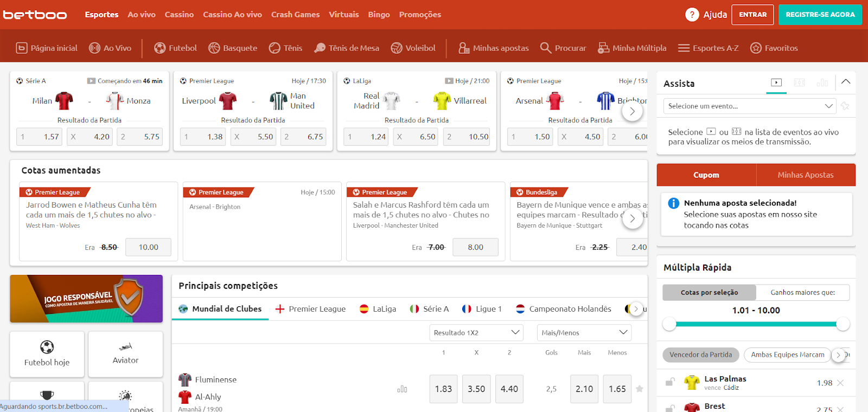This screenshot has width=868, height=412.
Task: Bet on Milan win at 1.57
Action: click(39, 137)
